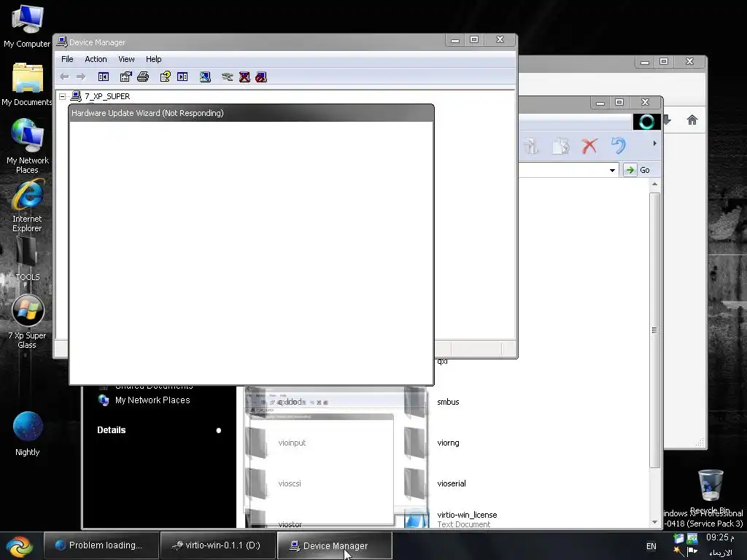Image resolution: width=747 pixels, height=560 pixels.
Task: Click the Uninstall device toolbar icon
Action: pos(244,77)
